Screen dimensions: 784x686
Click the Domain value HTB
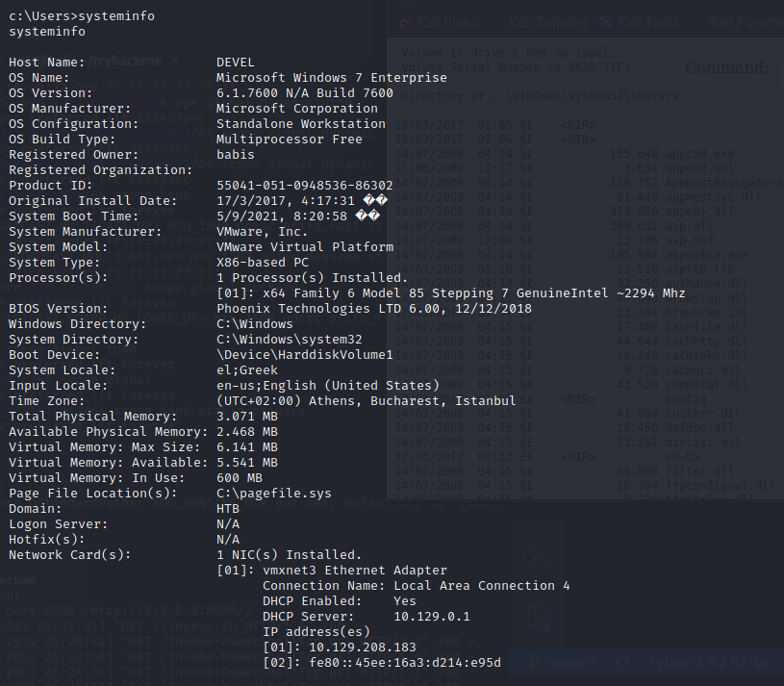coord(228,509)
